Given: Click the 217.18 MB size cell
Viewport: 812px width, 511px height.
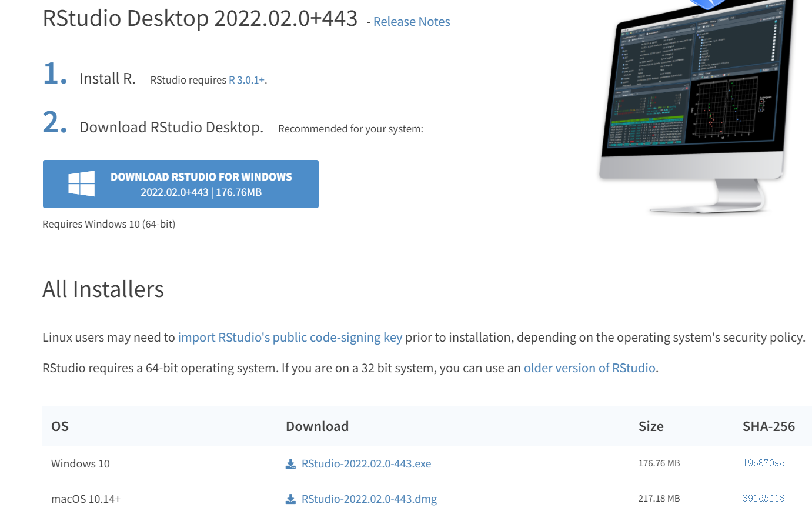Looking at the screenshot, I should pos(659,499).
